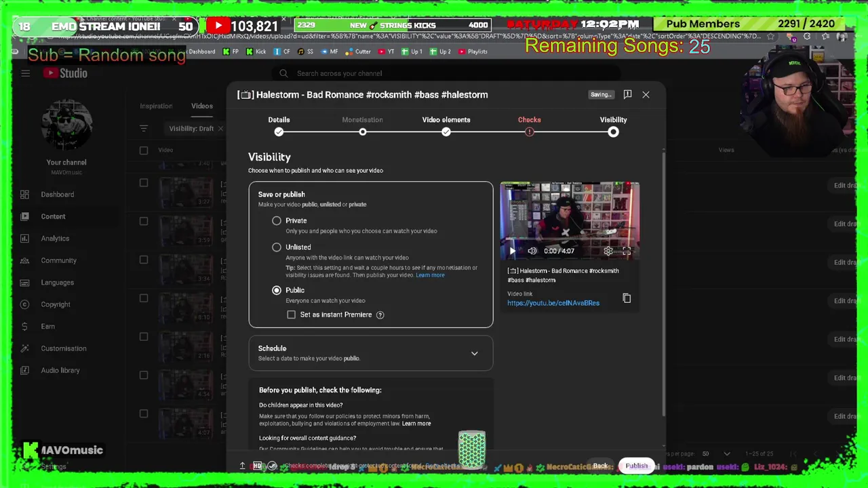Click the Analytics label in the sidebar
This screenshot has height=488, width=868.
coord(55,239)
